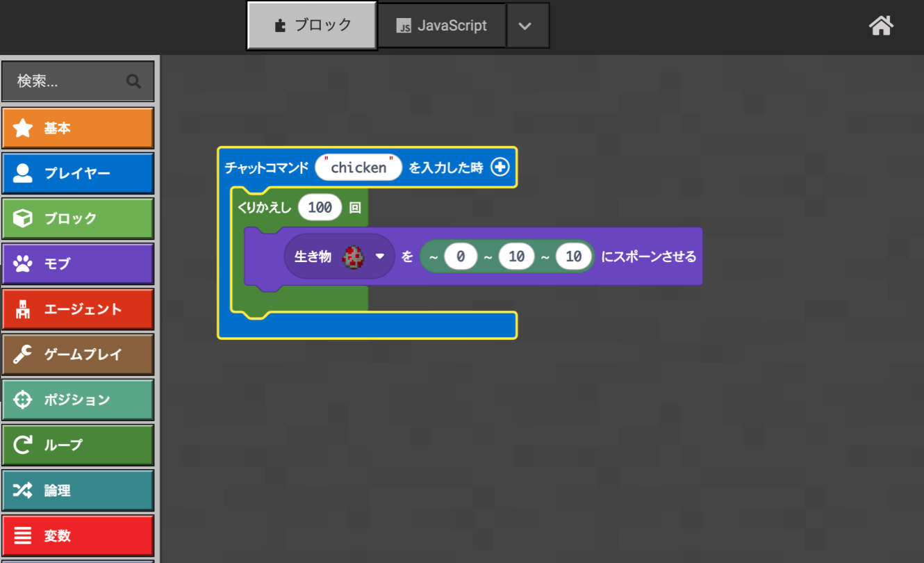Click the home icon

click(x=881, y=26)
